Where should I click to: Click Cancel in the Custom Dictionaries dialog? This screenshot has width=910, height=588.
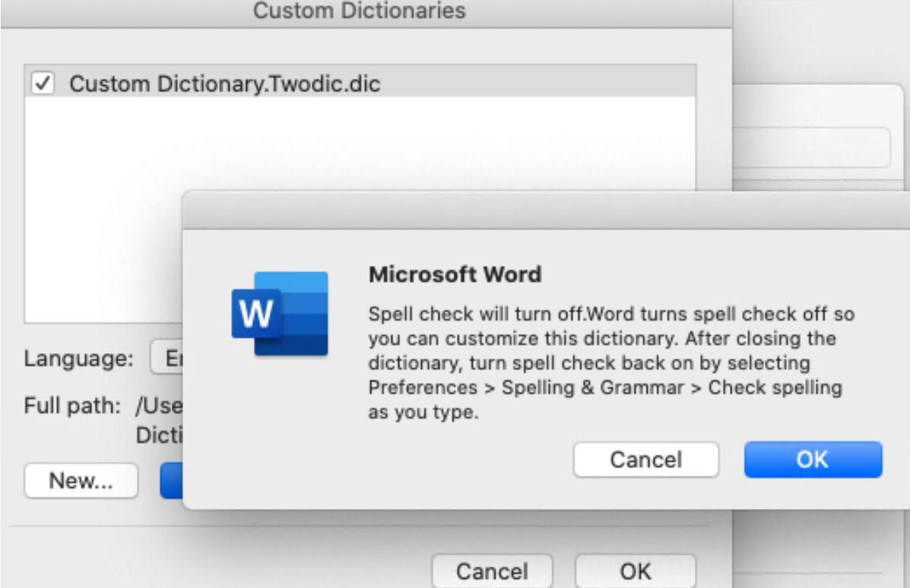[x=492, y=571]
